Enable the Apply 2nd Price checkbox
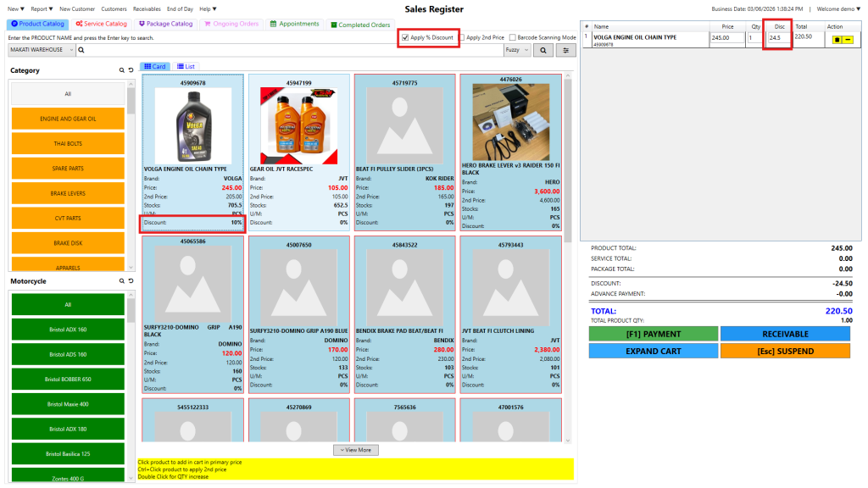The image size is (868, 488). point(463,38)
